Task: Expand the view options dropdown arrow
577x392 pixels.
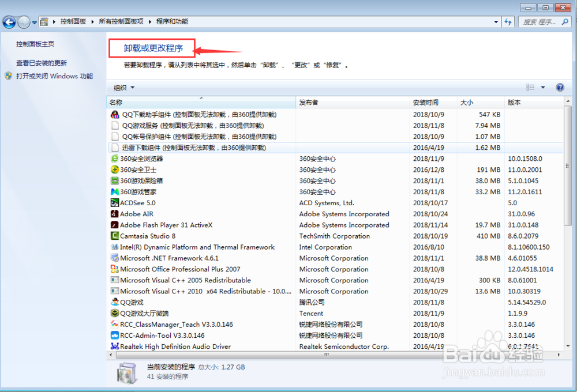Action: [543, 87]
